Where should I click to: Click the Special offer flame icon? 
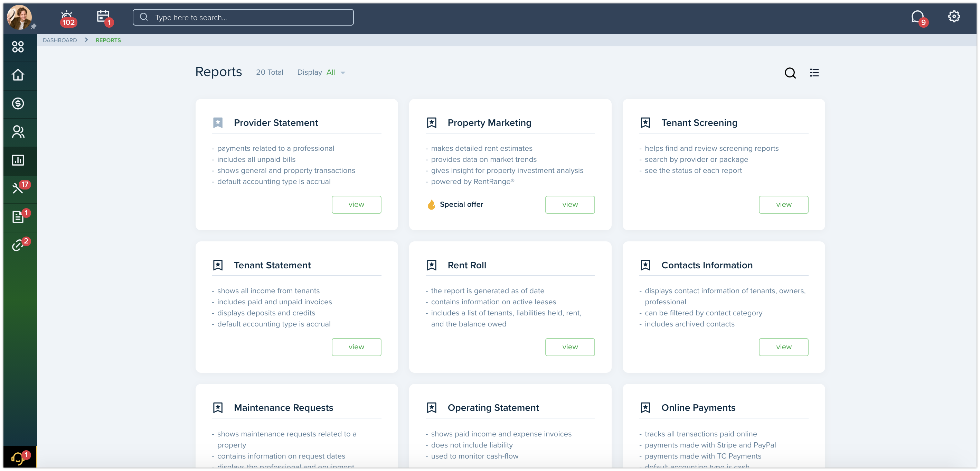click(431, 204)
